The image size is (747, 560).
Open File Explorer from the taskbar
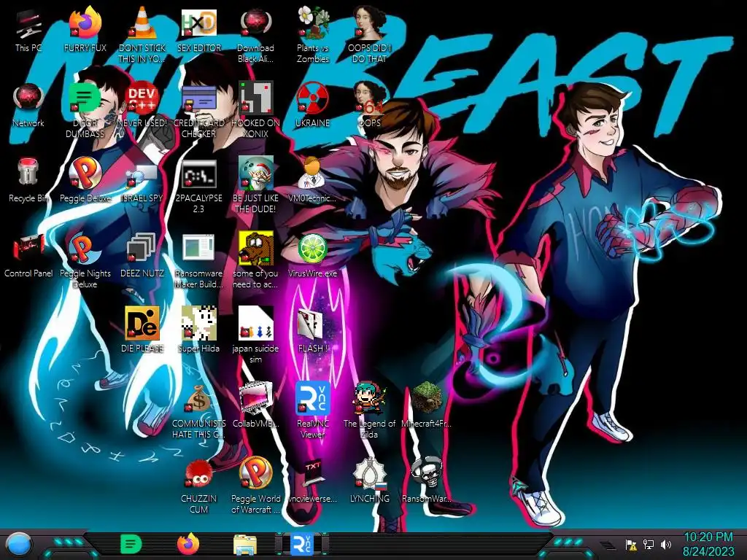(245, 544)
